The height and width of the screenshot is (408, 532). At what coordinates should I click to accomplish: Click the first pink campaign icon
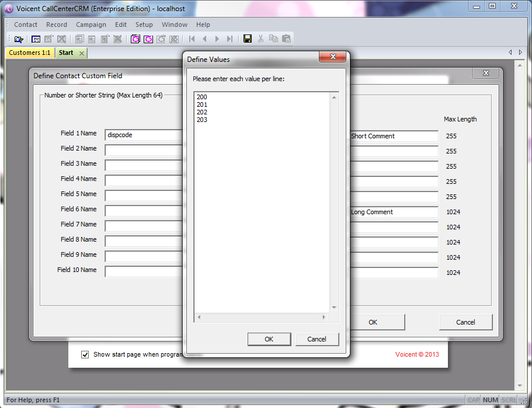tap(135, 39)
